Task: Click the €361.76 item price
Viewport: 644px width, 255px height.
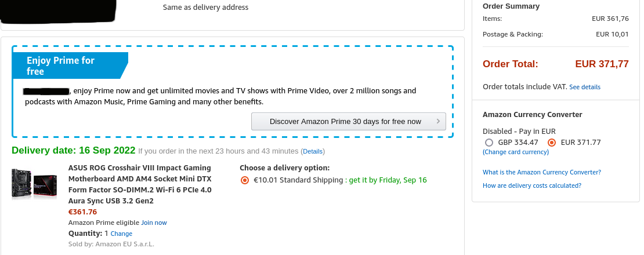Action: click(82, 212)
